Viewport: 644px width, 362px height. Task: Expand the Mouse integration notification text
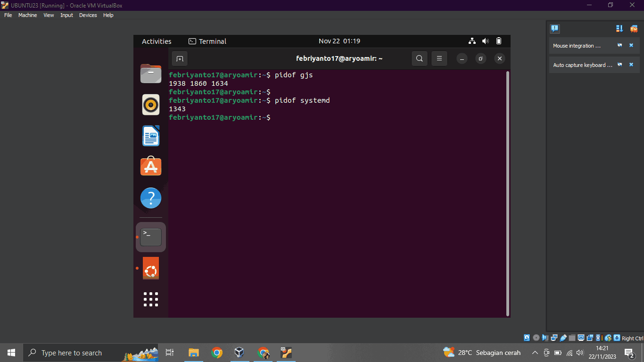pos(577,46)
